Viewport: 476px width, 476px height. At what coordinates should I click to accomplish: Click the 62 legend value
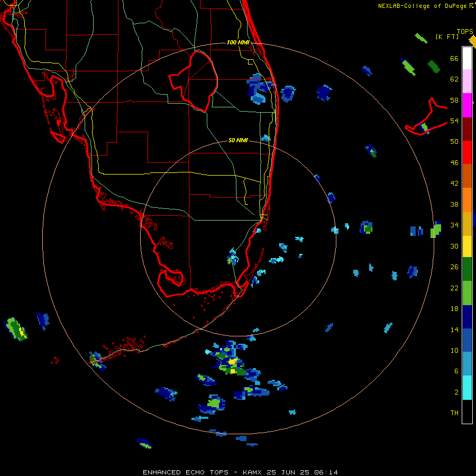[454, 79]
